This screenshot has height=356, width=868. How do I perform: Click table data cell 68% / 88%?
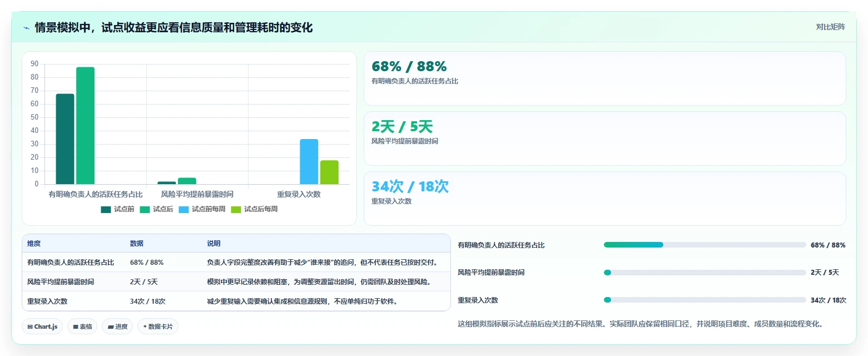147,263
